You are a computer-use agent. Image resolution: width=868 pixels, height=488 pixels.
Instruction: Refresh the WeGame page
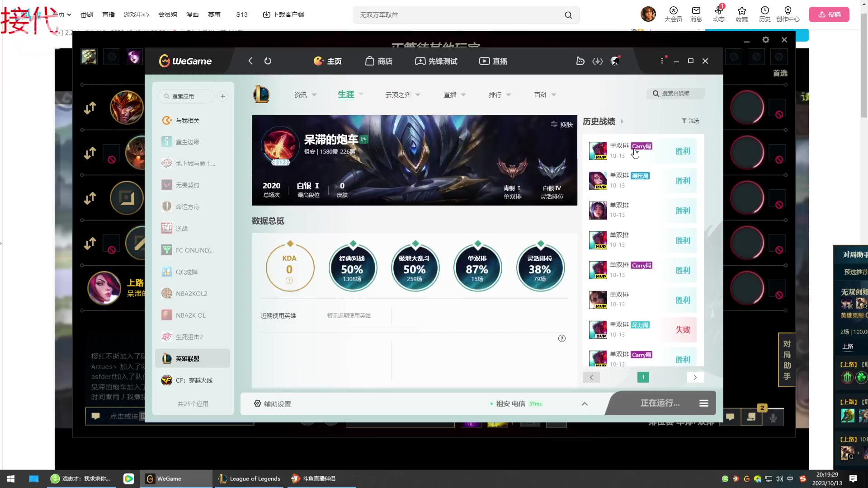click(x=268, y=61)
